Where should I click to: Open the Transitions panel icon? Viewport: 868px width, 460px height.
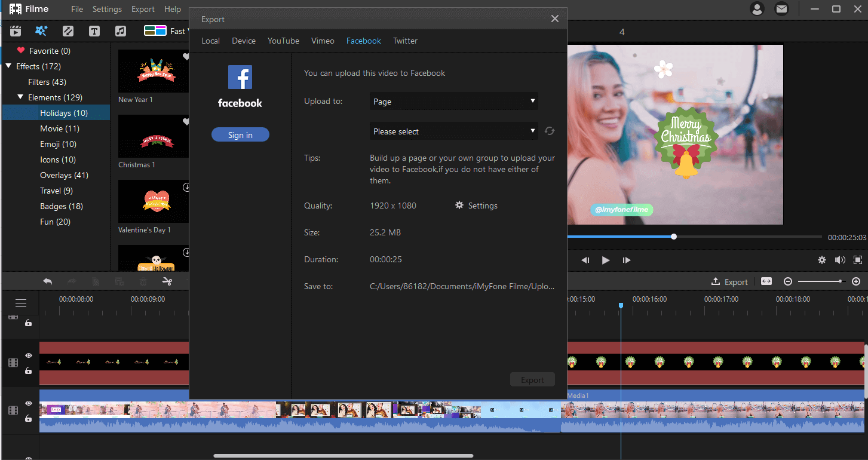[68, 30]
